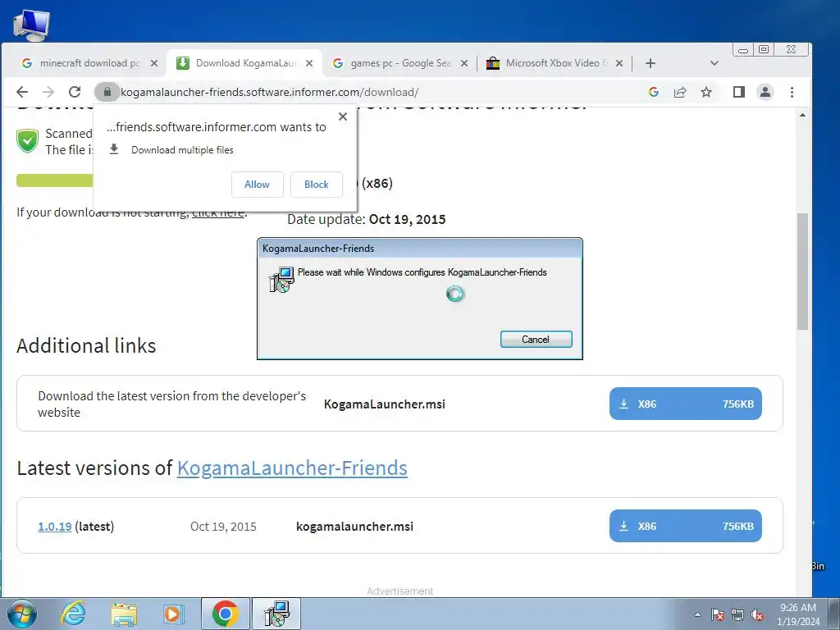Click the green scanned shield icon
840x630 pixels.
[x=27, y=141]
